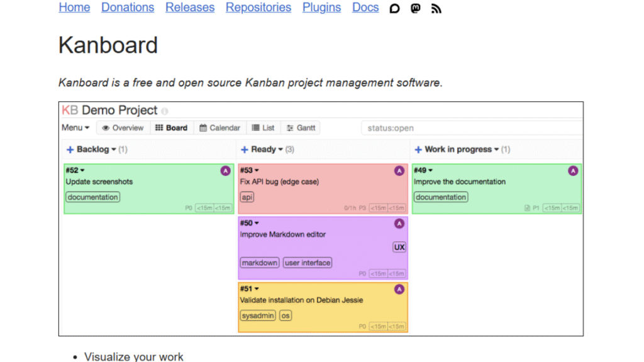The height and width of the screenshot is (362, 644).
Task: Select the Overview tab with eye icon
Action: click(123, 128)
